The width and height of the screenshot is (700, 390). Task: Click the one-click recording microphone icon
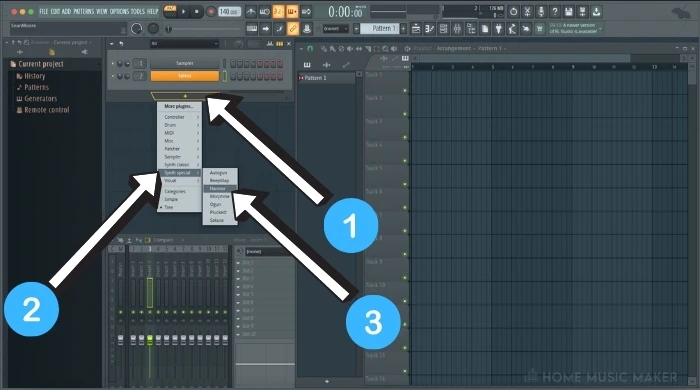[x=541, y=12]
